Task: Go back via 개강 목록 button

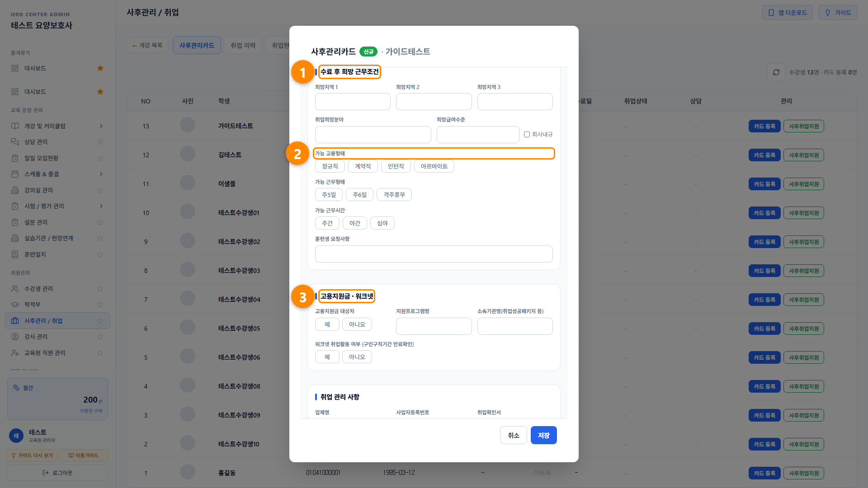Action: [147, 45]
